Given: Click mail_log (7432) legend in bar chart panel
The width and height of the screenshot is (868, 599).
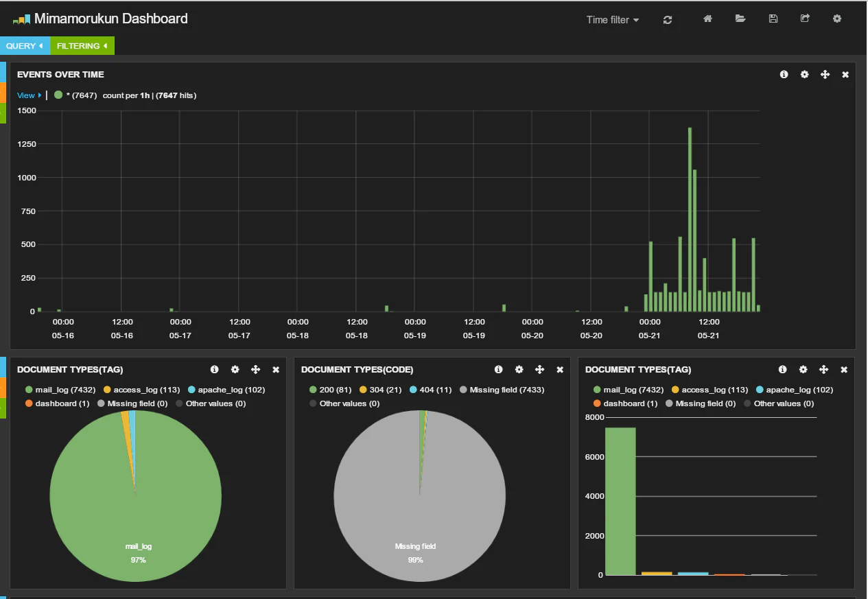Looking at the screenshot, I should [x=629, y=390].
